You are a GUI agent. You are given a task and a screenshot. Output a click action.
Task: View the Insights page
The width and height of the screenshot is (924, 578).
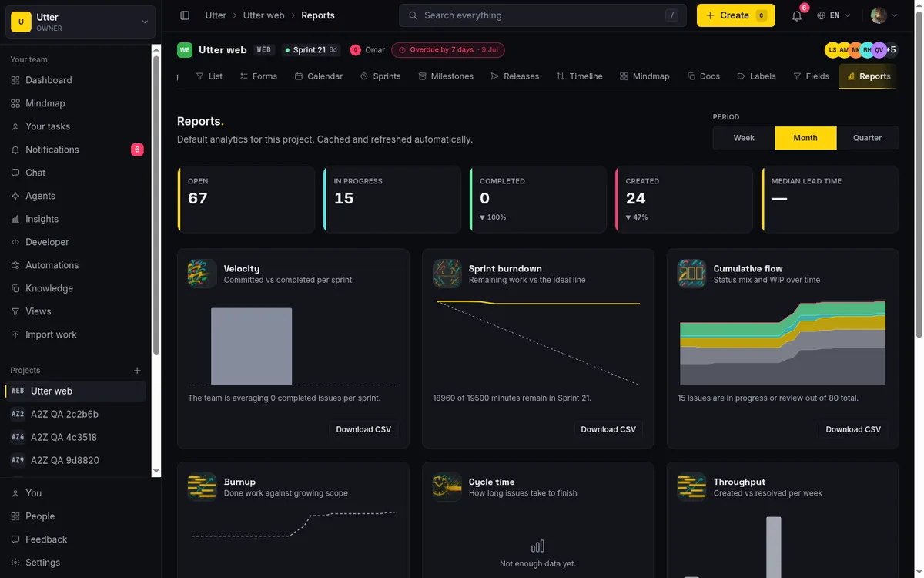tap(77, 219)
